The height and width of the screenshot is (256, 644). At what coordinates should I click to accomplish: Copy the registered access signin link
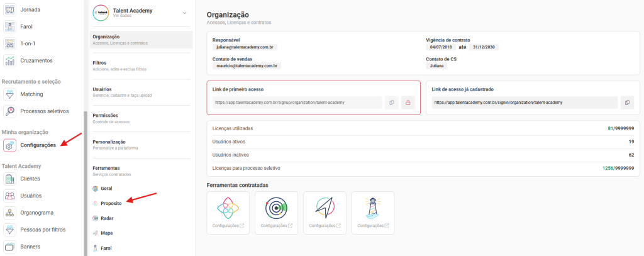[627, 103]
